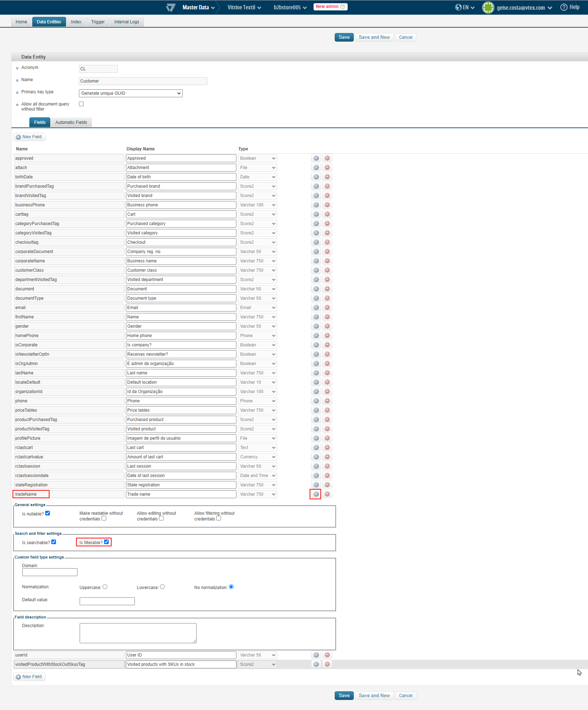The image size is (588, 710).
Task: Open settings gear for homePhone field
Action: tap(316, 335)
